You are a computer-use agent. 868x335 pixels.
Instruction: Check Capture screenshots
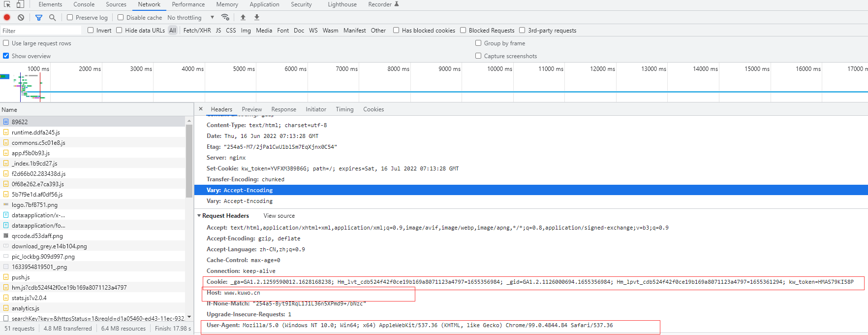tap(478, 56)
